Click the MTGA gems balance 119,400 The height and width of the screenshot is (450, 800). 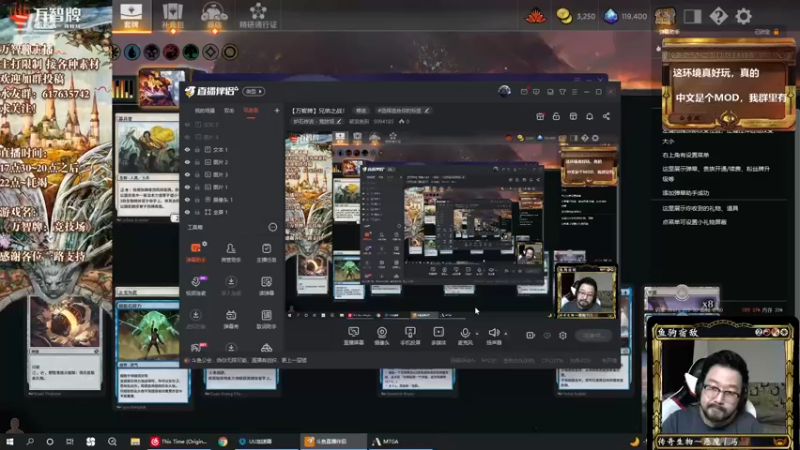tap(626, 16)
